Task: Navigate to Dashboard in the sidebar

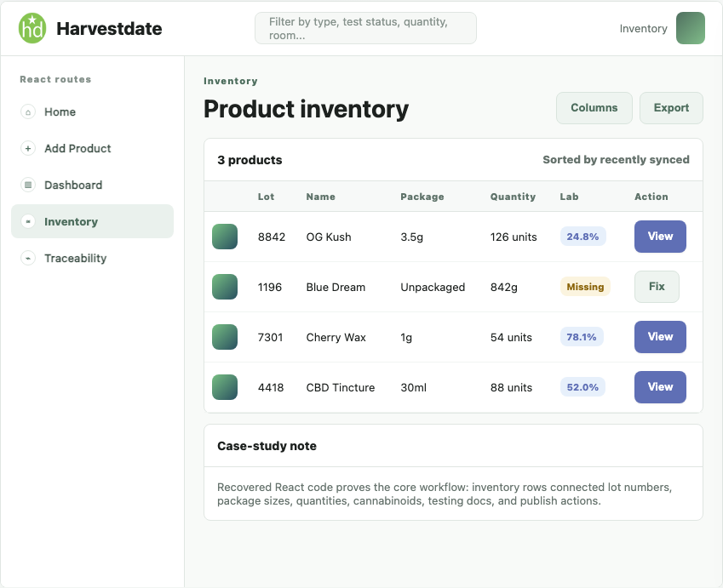Action: (x=92, y=185)
